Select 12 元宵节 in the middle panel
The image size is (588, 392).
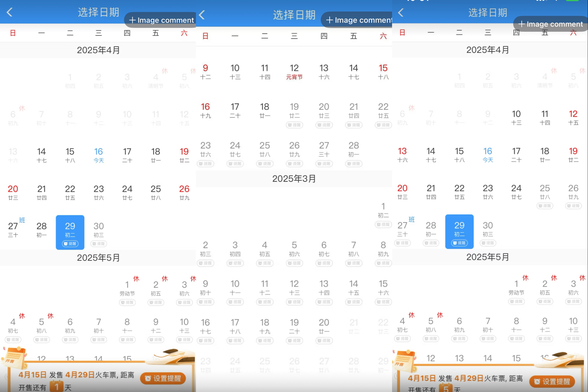[x=294, y=71]
